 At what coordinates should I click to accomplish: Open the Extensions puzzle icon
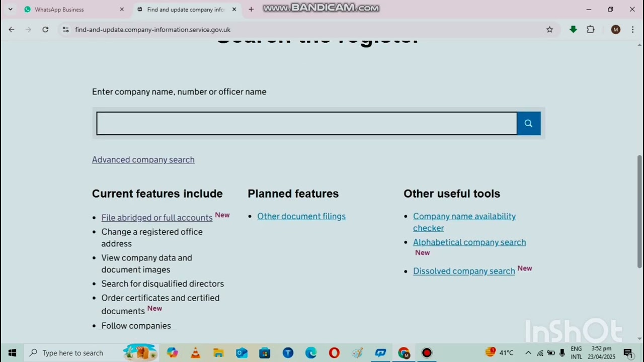tap(591, 30)
